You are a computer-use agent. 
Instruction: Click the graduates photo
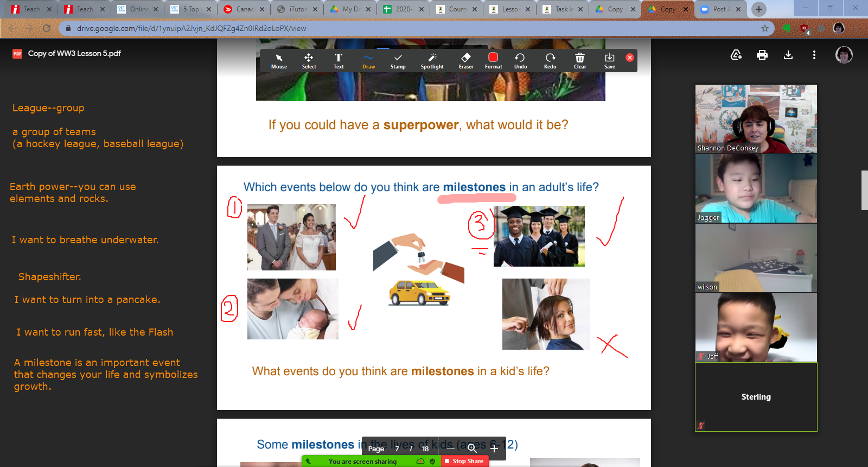pyautogui.click(x=539, y=236)
